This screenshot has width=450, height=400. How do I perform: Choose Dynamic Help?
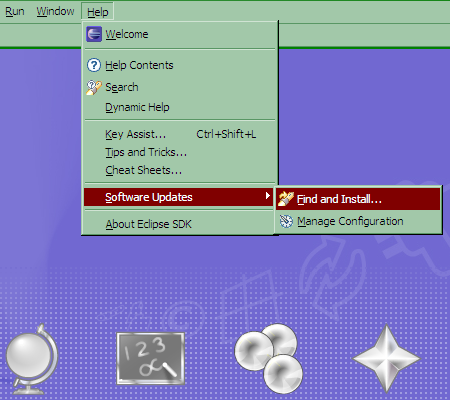pyautogui.click(x=180, y=107)
